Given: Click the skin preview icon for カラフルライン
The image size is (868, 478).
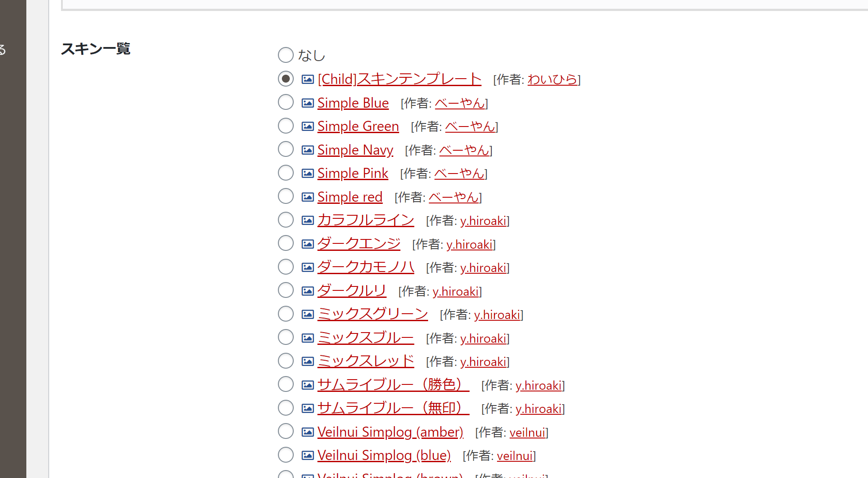Looking at the screenshot, I should (307, 220).
